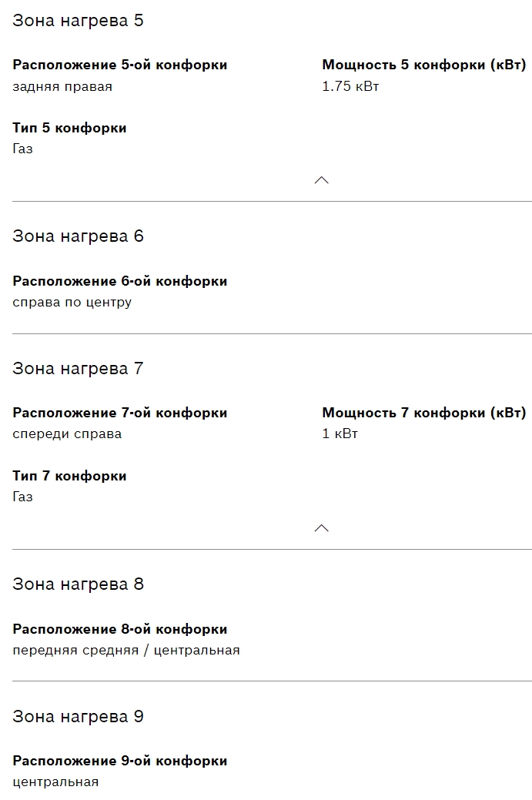Click the Расположение 5-ой конфорки label
Image resolution: width=532 pixels, height=800 pixels.
click(x=119, y=65)
